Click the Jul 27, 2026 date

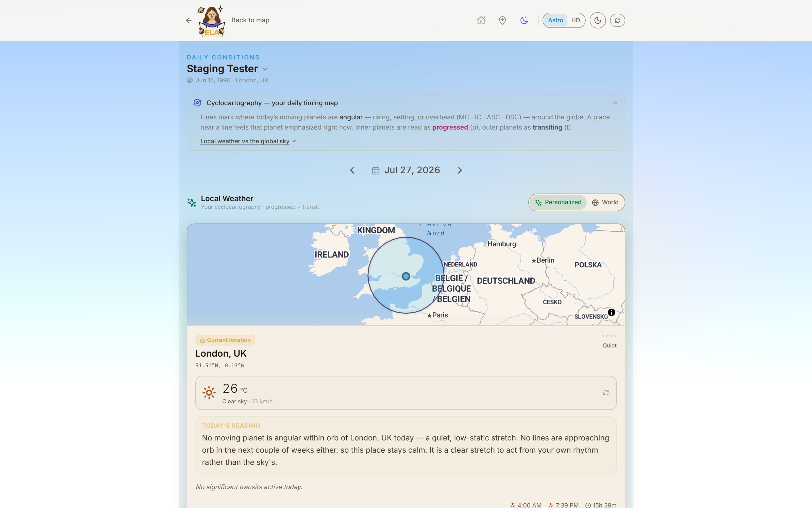tap(412, 170)
